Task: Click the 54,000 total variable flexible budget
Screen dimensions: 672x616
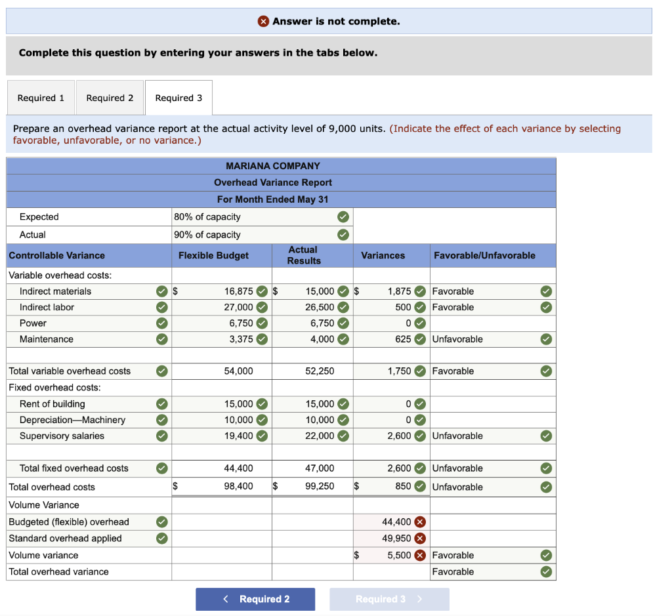Action: click(238, 371)
